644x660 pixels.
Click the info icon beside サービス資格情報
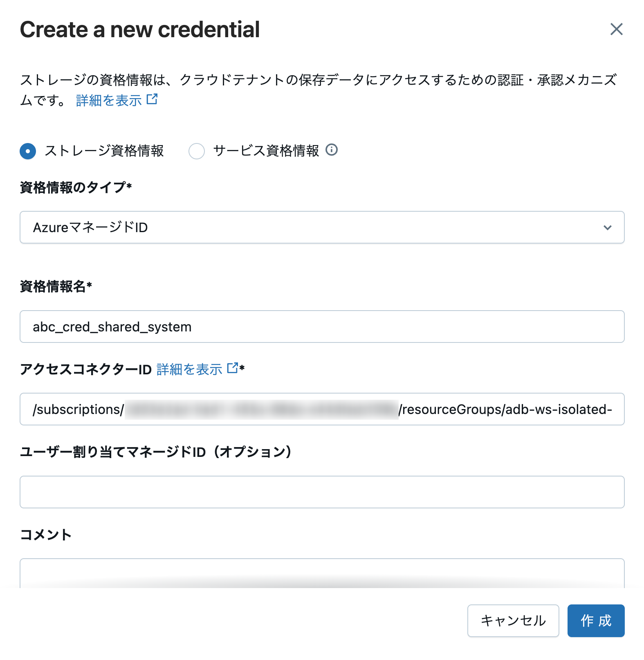[x=332, y=150]
